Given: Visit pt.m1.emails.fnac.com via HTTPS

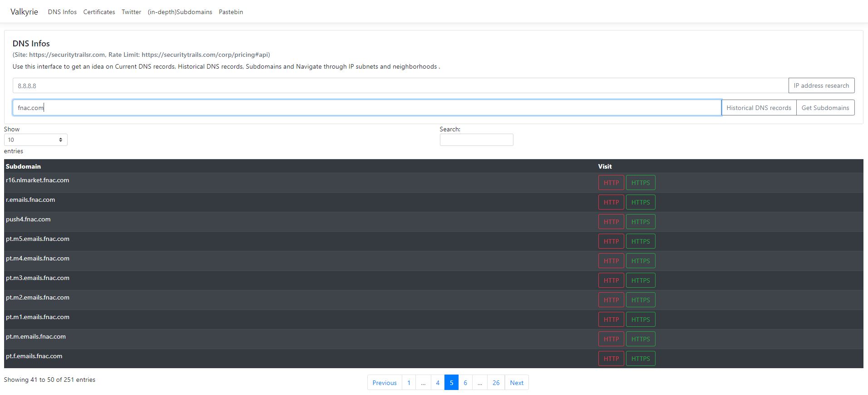Looking at the screenshot, I should 641,320.
